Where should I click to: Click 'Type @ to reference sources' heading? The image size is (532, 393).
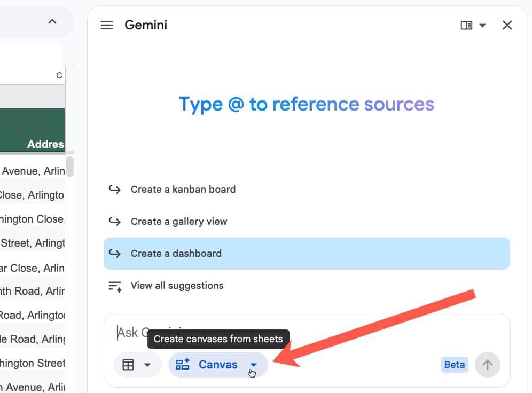coord(307,104)
